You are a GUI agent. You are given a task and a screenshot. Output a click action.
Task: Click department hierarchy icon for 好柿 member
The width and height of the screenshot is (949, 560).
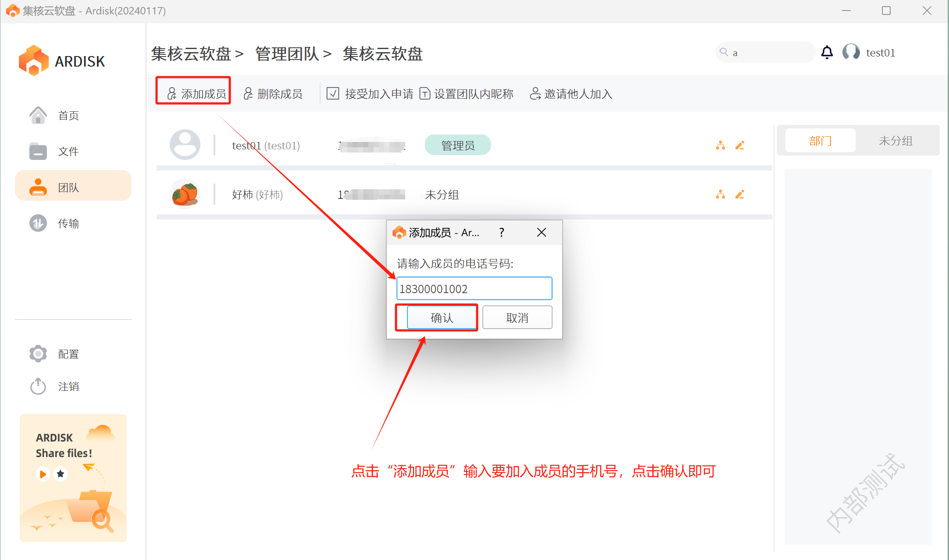(x=720, y=195)
